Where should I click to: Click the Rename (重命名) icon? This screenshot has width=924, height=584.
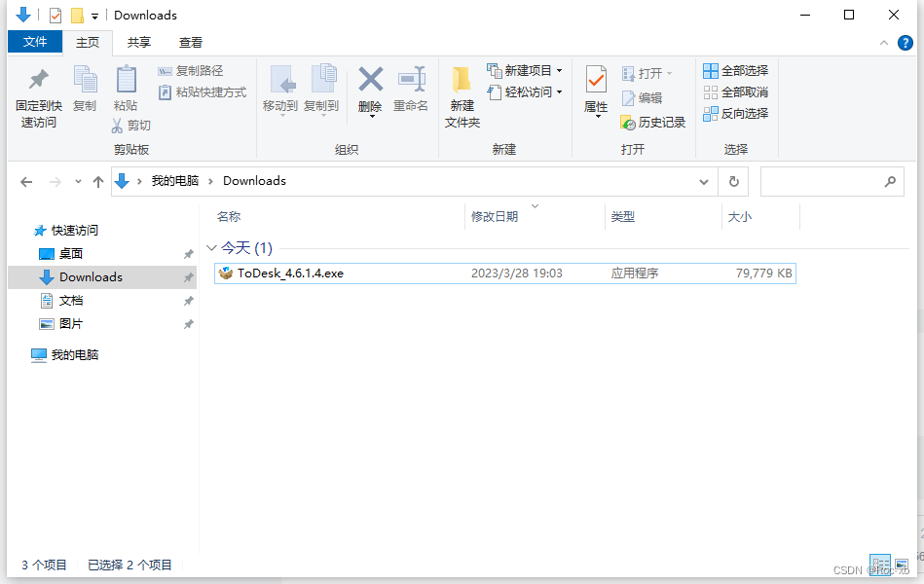pyautogui.click(x=412, y=79)
